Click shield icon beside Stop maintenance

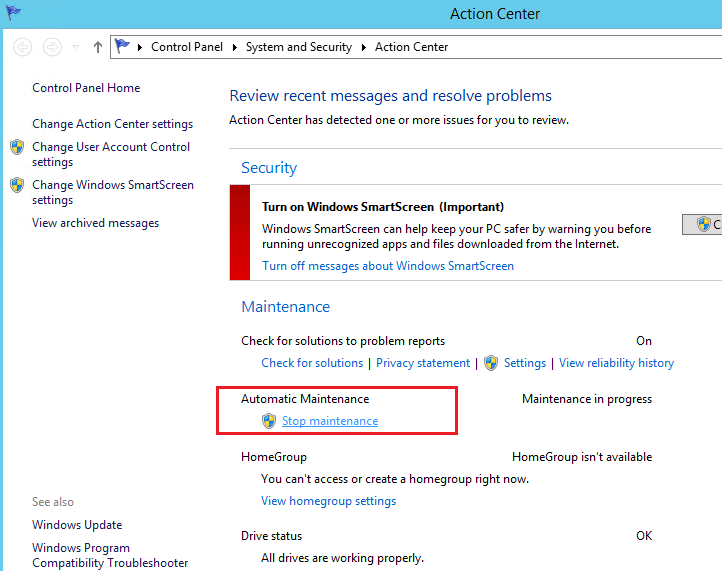click(269, 421)
